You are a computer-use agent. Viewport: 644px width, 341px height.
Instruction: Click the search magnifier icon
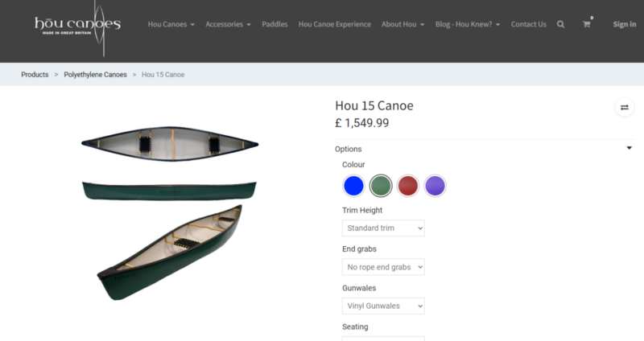pyautogui.click(x=560, y=24)
